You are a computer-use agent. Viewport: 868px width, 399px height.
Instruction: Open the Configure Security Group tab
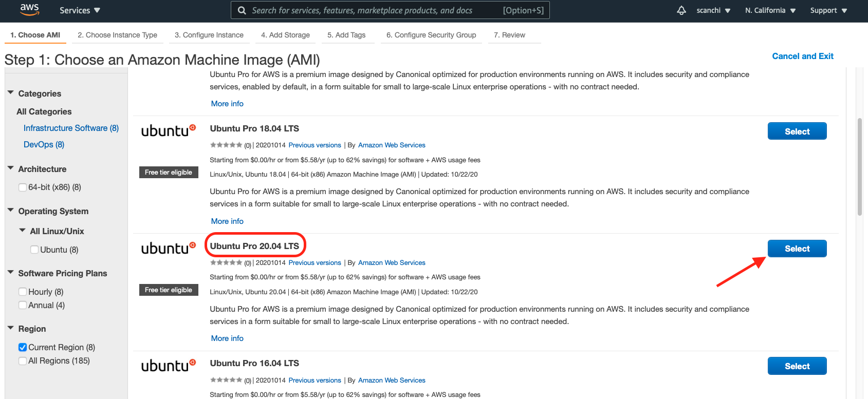[x=431, y=35]
